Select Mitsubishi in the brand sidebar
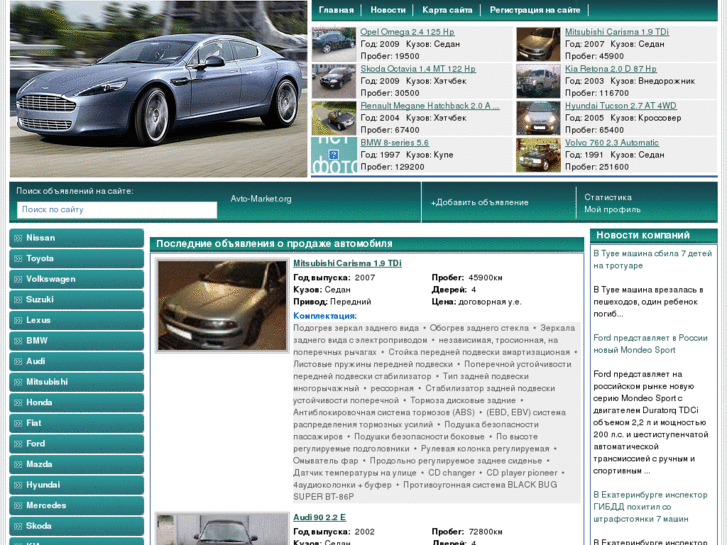This screenshot has width=727, height=545. [77, 382]
